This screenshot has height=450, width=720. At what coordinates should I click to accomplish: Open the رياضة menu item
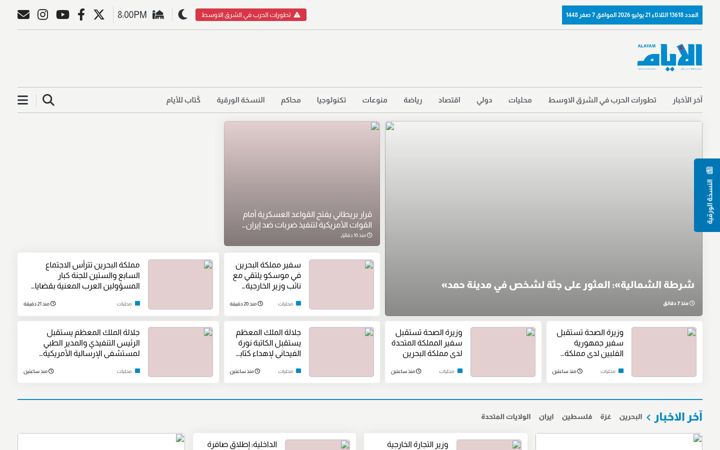pos(413,100)
